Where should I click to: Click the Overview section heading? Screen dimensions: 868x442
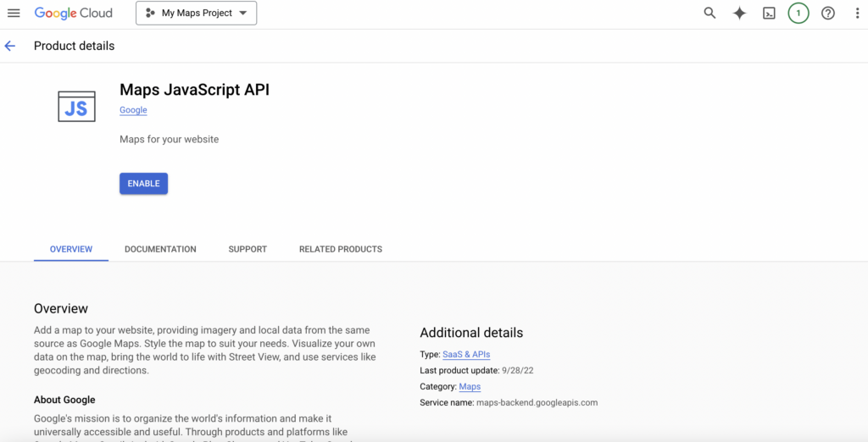(x=61, y=309)
